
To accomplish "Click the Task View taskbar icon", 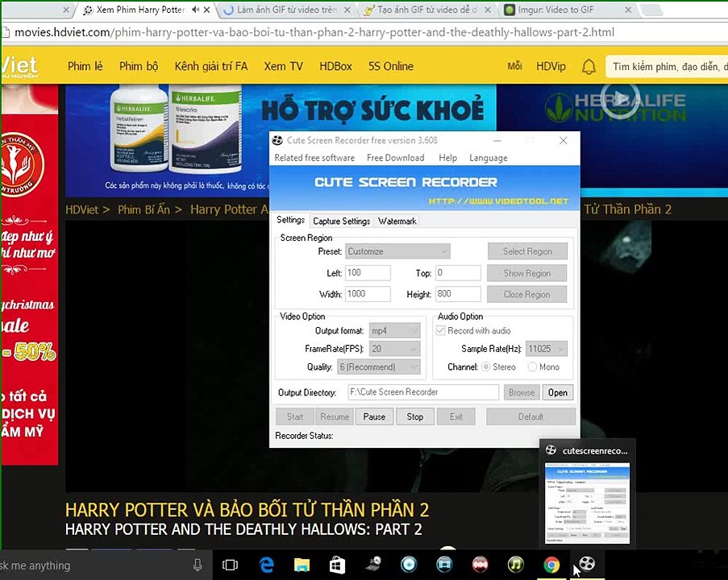I will 230,565.
